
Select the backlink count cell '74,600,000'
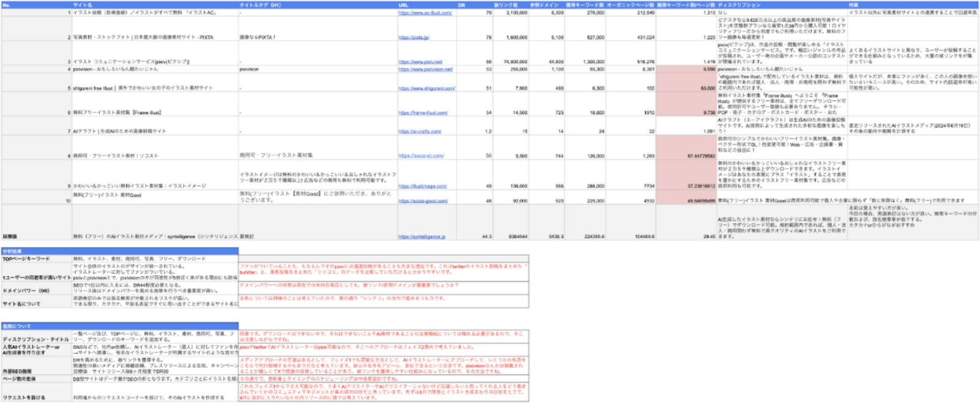[x=511, y=53]
